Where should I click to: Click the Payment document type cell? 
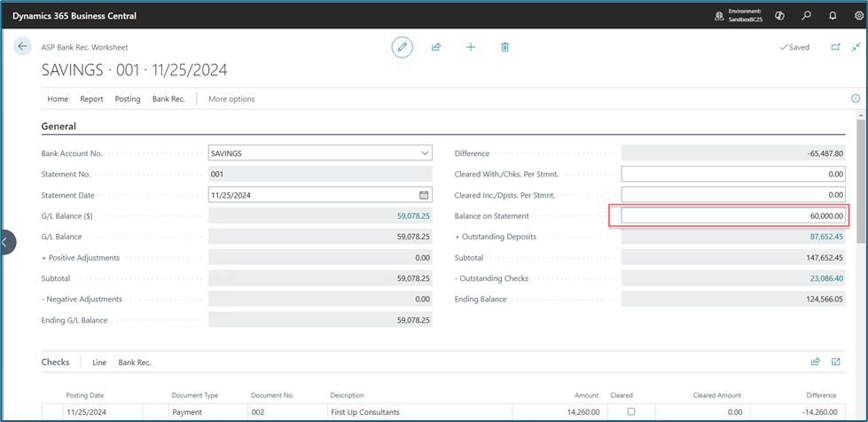coord(208,412)
